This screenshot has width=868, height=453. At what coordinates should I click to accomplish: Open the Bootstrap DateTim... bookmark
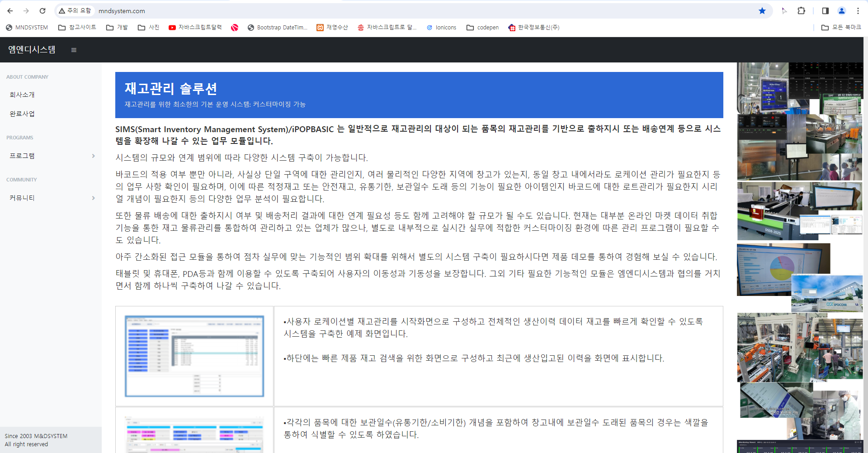(278, 28)
